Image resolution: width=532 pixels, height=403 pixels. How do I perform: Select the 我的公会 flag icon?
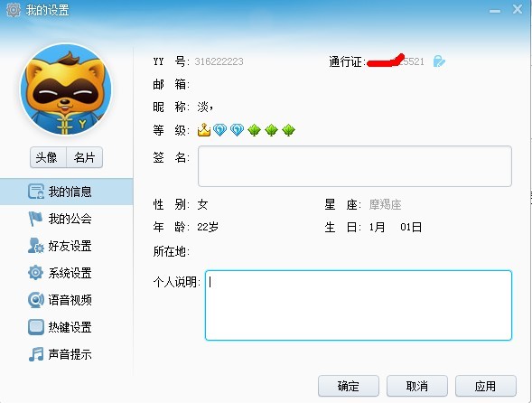(x=35, y=219)
